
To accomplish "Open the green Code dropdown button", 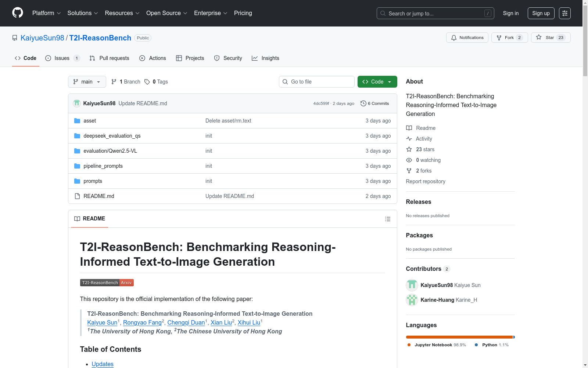I will pyautogui.click(x=377, y=82).
